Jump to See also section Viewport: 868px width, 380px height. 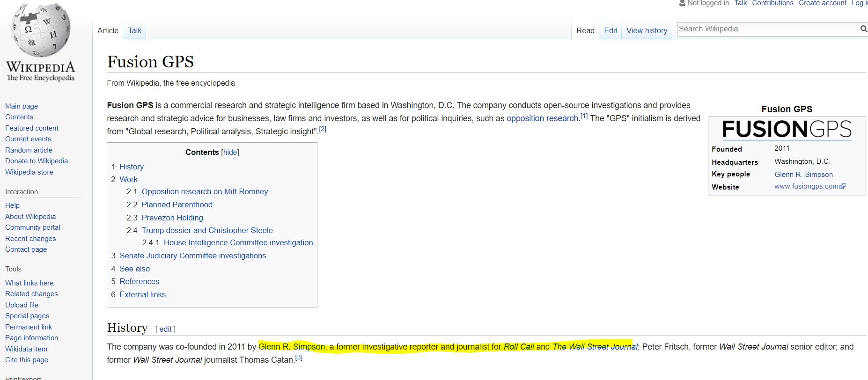(135, 269)
